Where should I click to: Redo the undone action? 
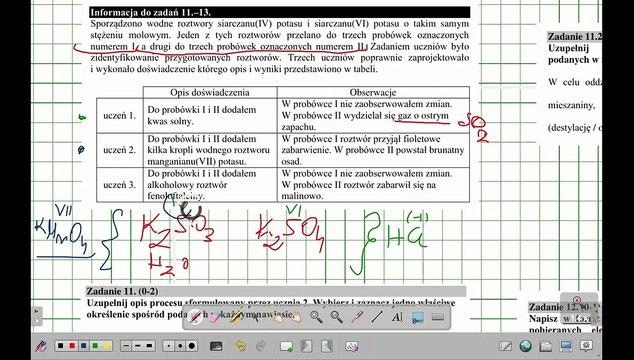261,346
